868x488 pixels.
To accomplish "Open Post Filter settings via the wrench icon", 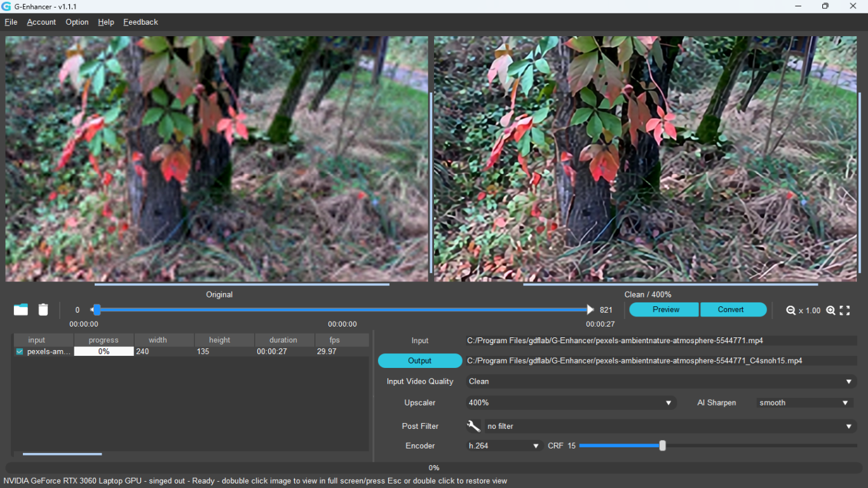I will (473, 426).
